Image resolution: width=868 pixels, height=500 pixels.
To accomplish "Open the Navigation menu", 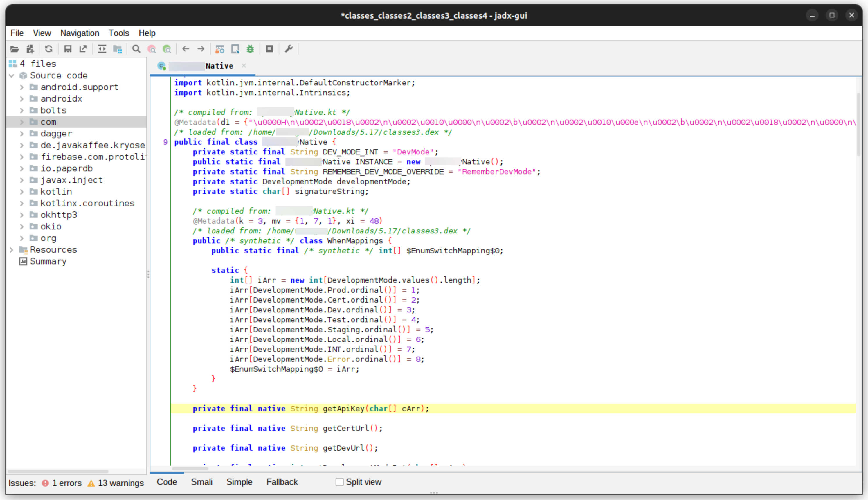I will 80,33.
